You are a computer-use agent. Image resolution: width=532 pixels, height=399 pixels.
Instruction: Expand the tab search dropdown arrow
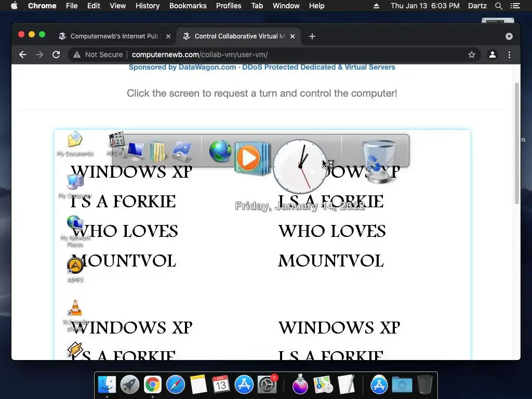click(x=509, y=36)
